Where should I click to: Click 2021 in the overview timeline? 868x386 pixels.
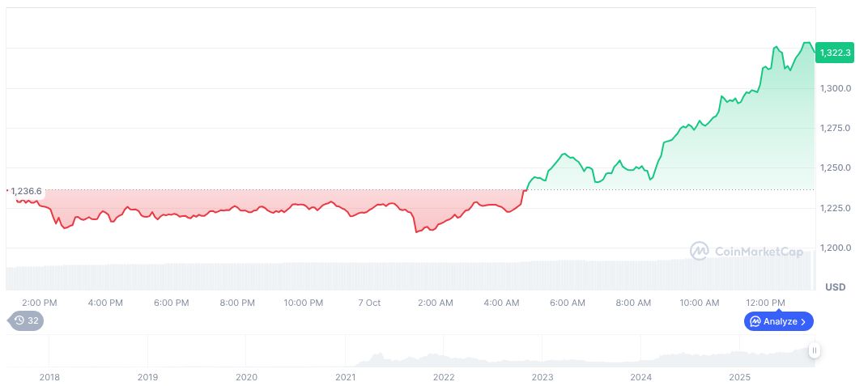point(345,377)
